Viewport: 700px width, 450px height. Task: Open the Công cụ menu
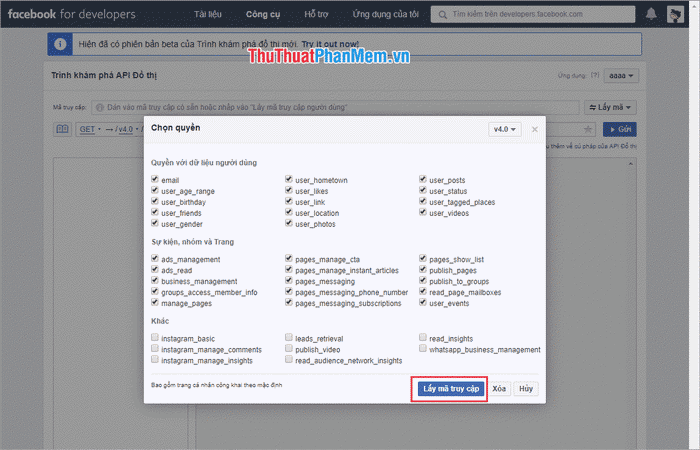(x=263, y=14)
